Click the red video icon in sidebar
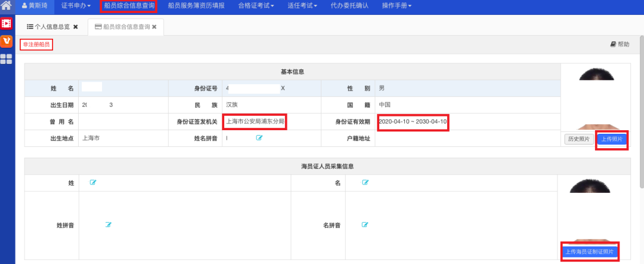The height and width of the screenshot is (264, 644). click(x=7, y=24)
